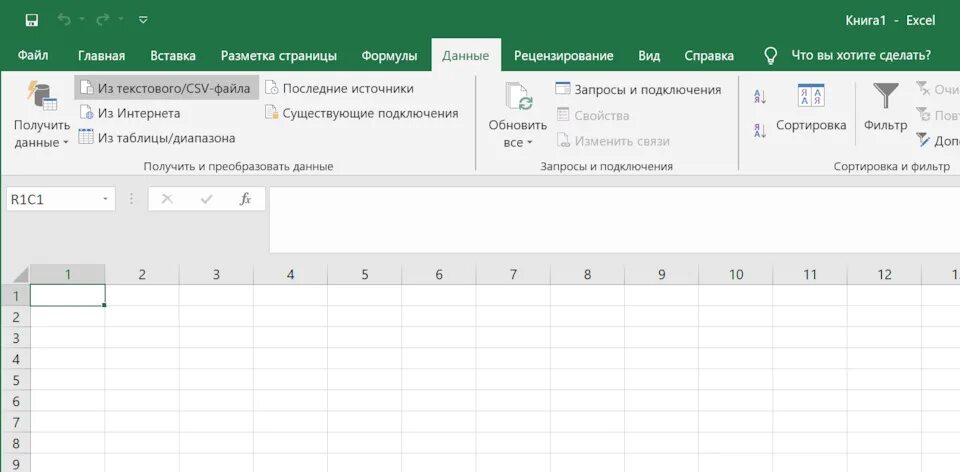Click Из текстового/CSV-файла button
960x472 pixels.
(x=166, y=88)
